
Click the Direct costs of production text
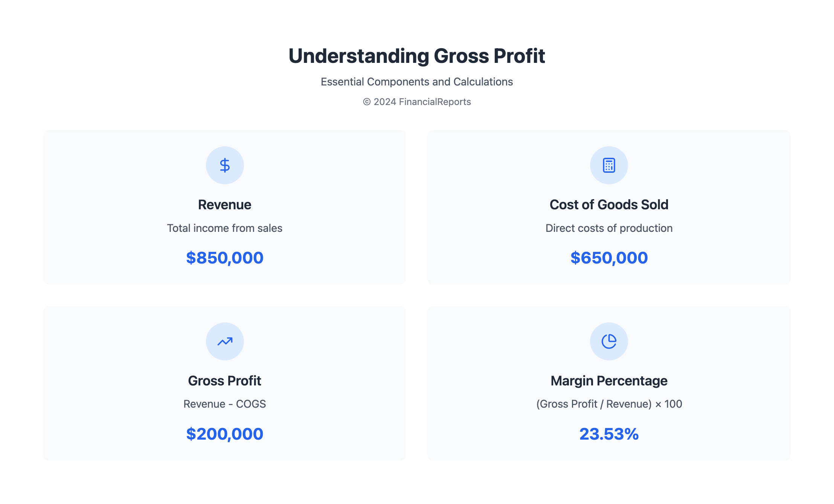click(609, 228)
